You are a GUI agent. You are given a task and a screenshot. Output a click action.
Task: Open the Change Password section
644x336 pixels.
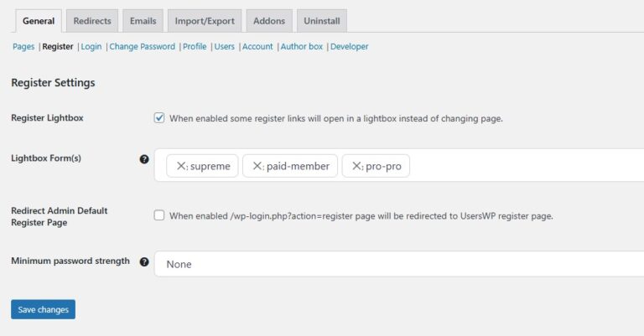coord(142,46)
